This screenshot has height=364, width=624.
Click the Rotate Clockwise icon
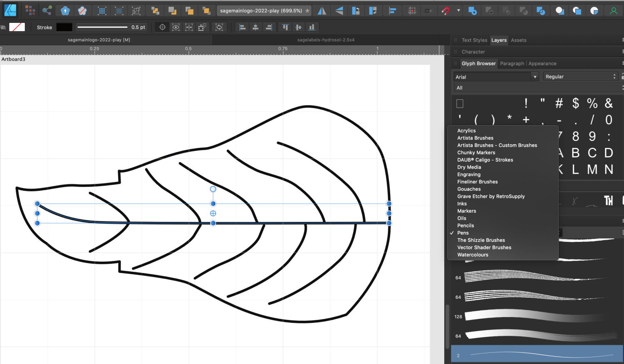373,11
